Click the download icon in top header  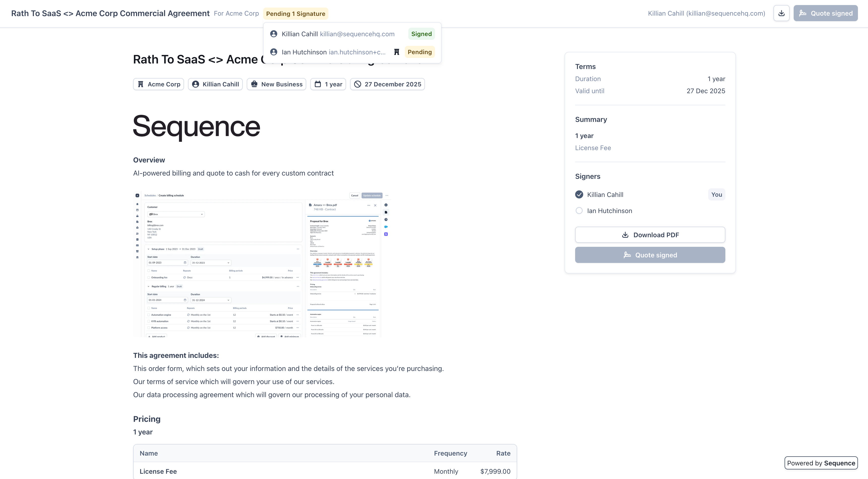coord(781,13)
